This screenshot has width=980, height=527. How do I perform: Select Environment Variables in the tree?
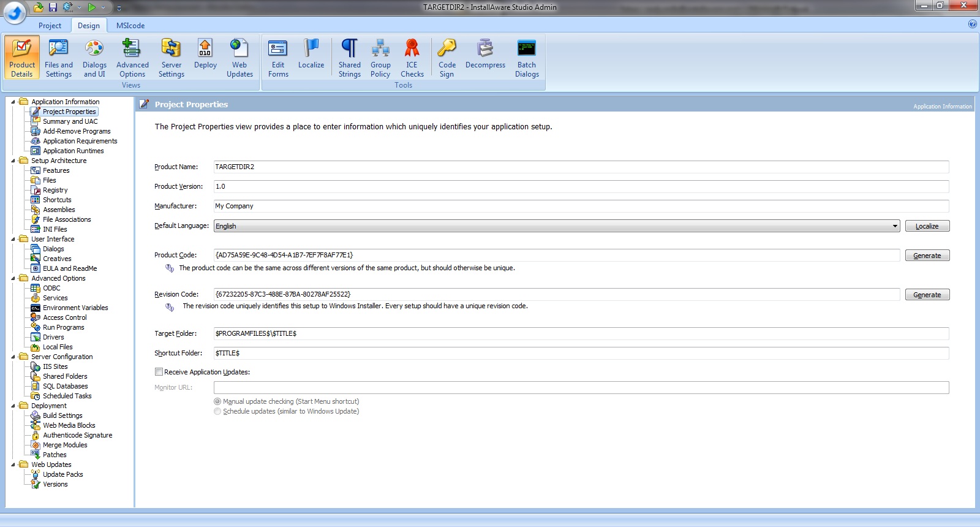pyautogui.click(x=75, y=308)
